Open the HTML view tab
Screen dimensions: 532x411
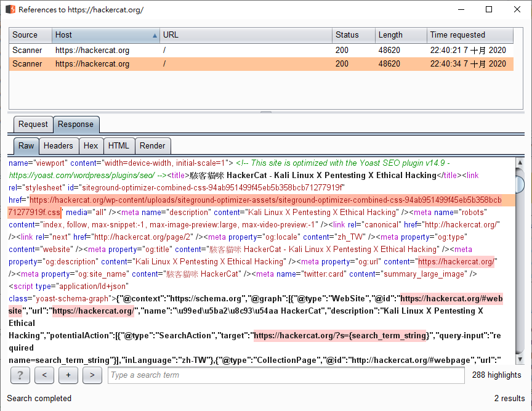(119, 145)
